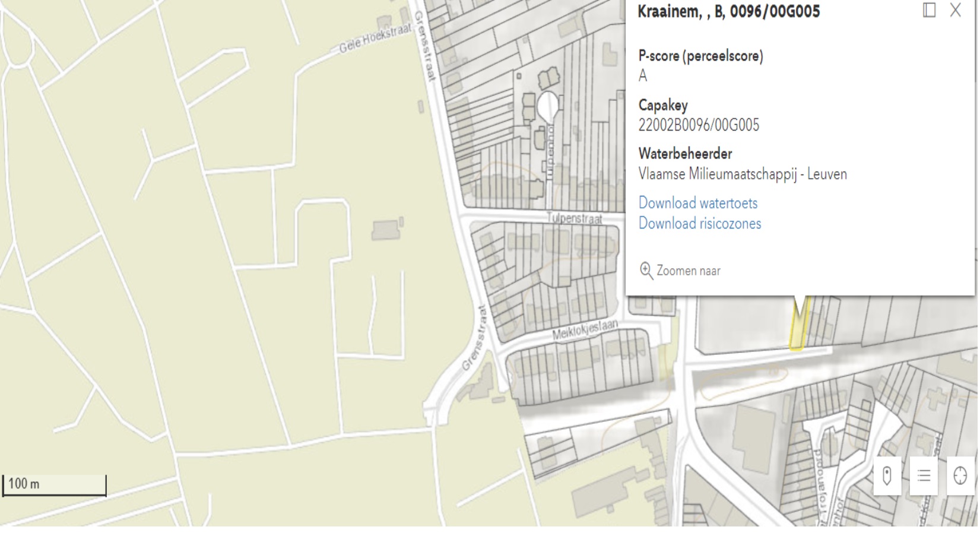Open the layer list panel icon
980x533 pixels.
pyautogui.click(x=924, y=475)
